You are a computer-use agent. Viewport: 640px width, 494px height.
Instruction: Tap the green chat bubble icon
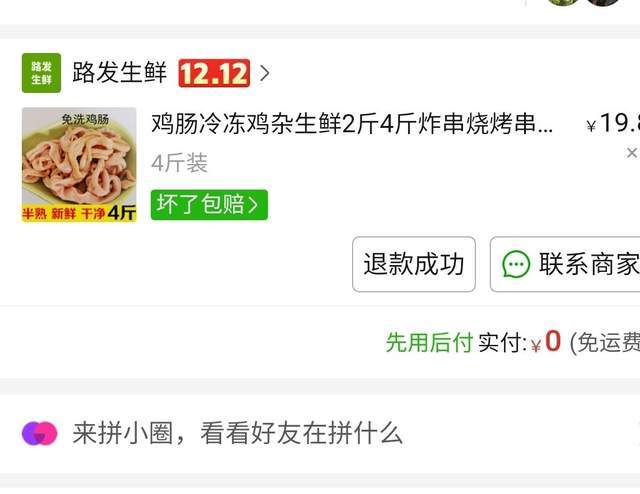tap(516, 264)
